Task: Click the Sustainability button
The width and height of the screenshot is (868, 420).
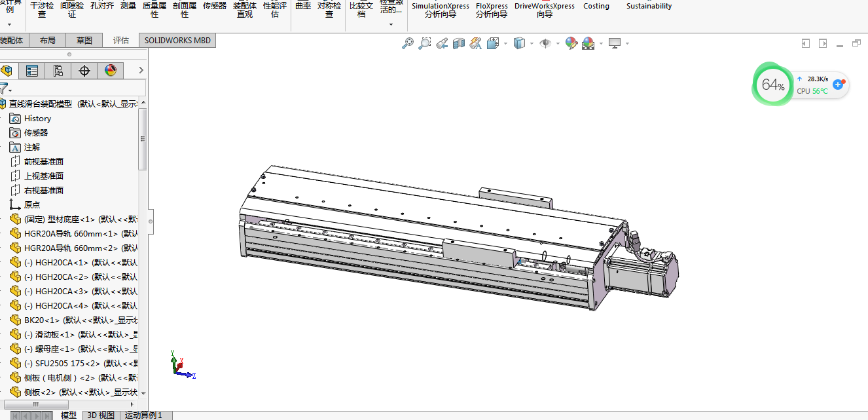Action: click(x=649, y=7)
